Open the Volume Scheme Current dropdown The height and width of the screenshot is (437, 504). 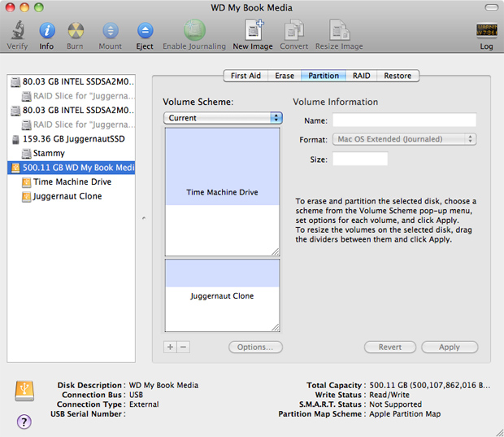[223, 118]
